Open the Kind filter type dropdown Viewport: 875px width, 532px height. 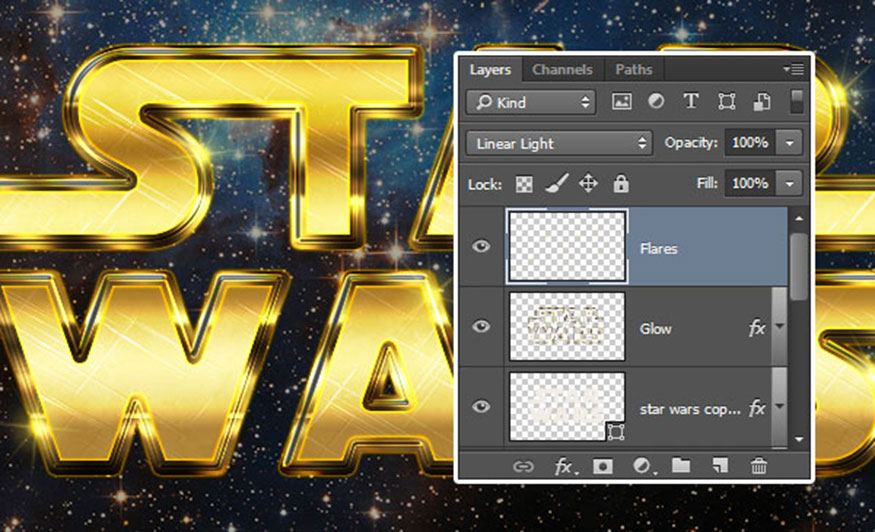click(x=531, y=102)
